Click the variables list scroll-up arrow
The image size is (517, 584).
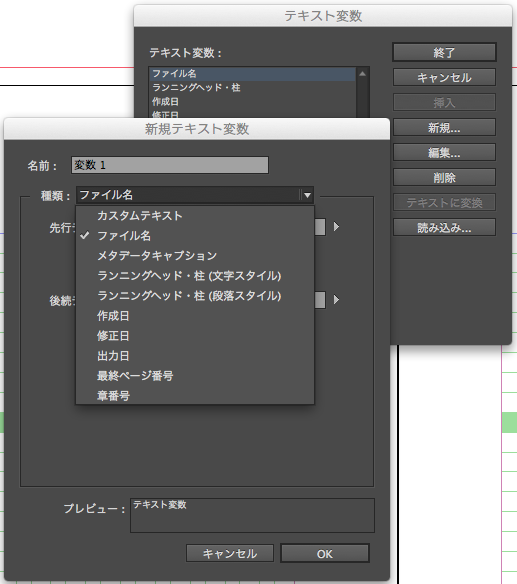(x=362, y=74)
